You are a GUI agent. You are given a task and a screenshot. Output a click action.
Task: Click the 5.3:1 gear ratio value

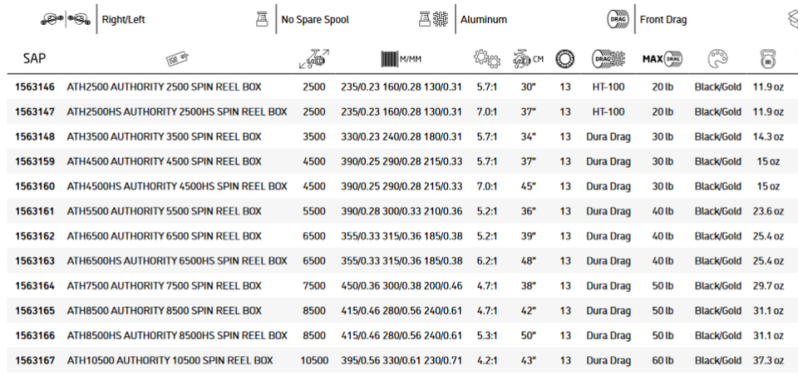pyautogui.click(x=487, y=336)
